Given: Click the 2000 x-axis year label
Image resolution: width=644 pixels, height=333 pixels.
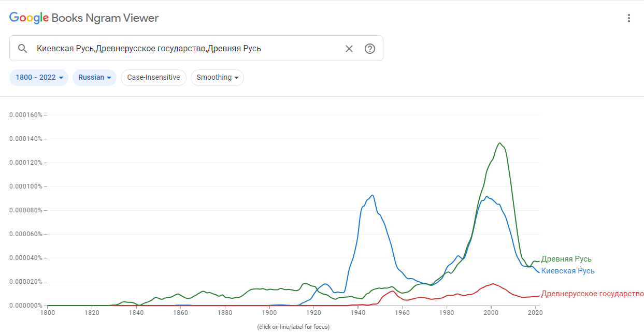Looking at the screenshot, I should 491,313.
